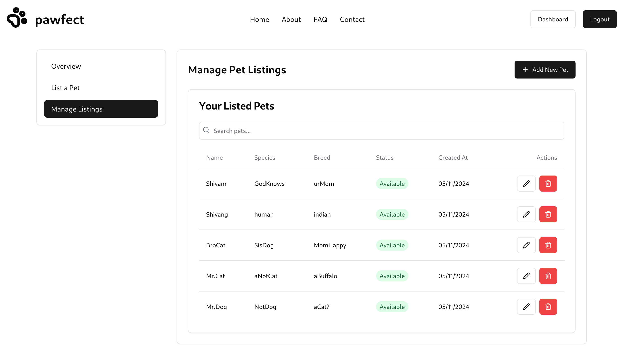Image resolution: width=624 pixels, height=364 pixels.
Task: Click the pawfect paw logo icon
Action: pyautogui.click(x=17, y=17)
